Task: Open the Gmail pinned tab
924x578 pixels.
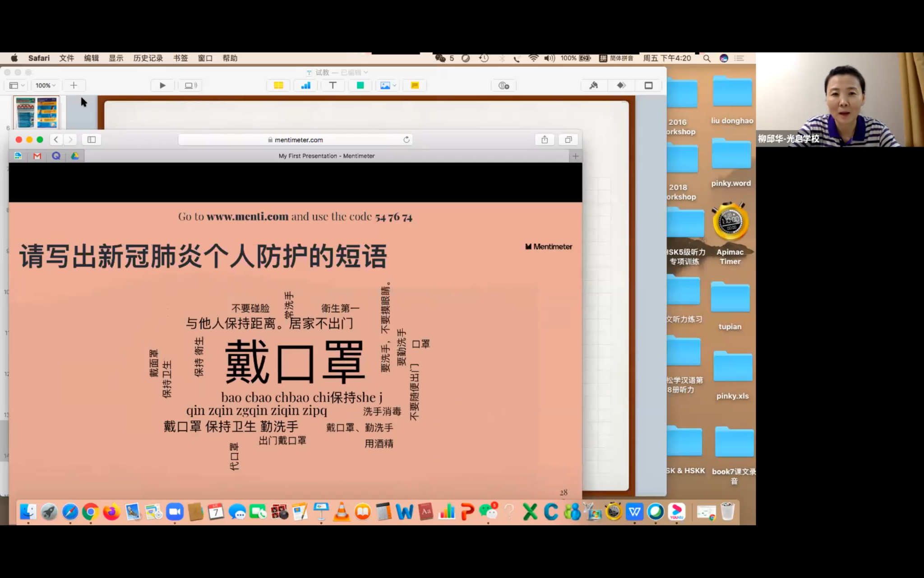Action: pyautogui.click(x=37, y=156)
